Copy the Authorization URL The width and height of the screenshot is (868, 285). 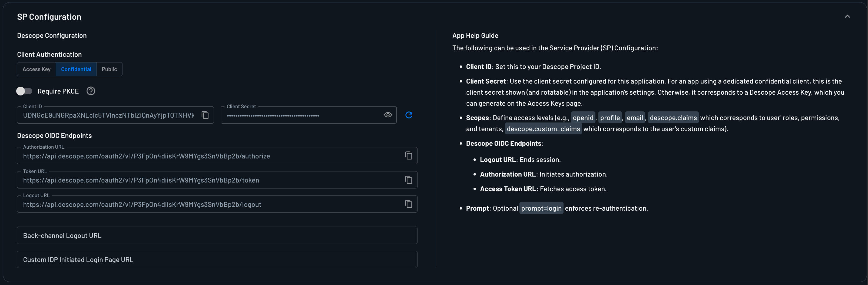408,156
